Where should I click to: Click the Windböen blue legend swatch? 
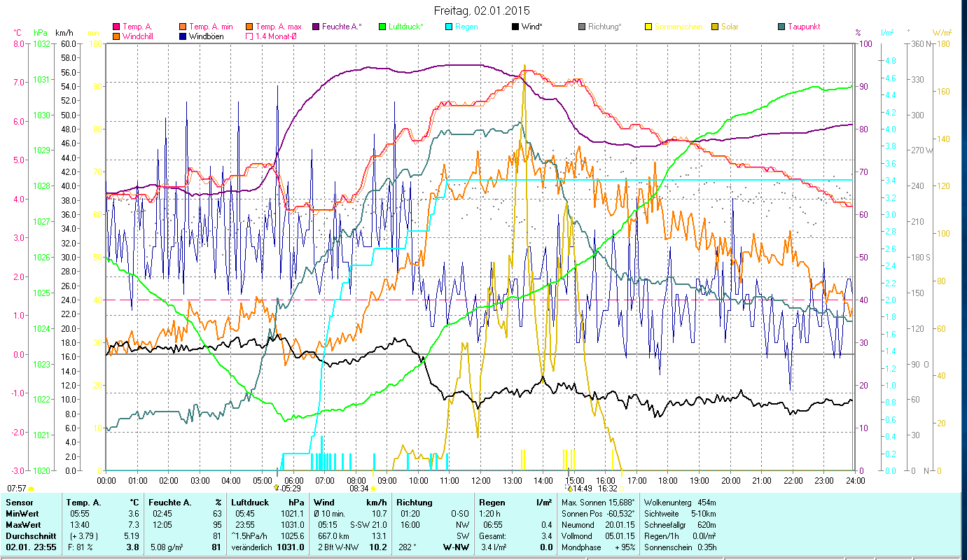point(183,36)
